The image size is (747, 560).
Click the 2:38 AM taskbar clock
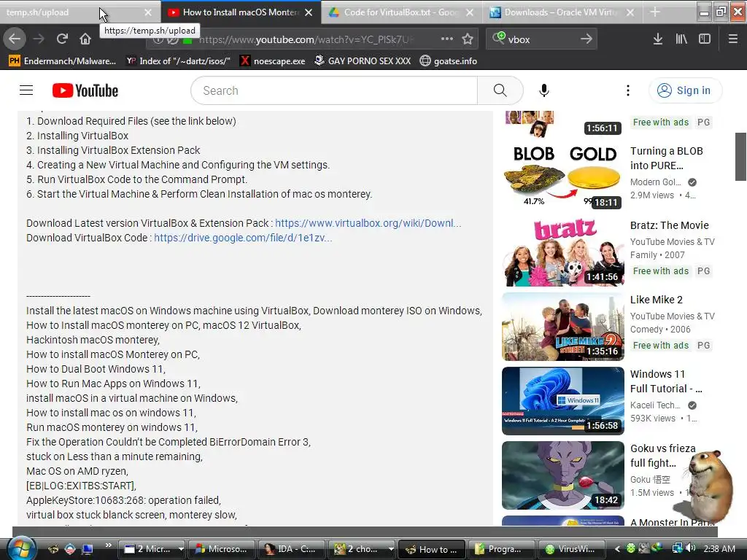(x=719, y=549)
